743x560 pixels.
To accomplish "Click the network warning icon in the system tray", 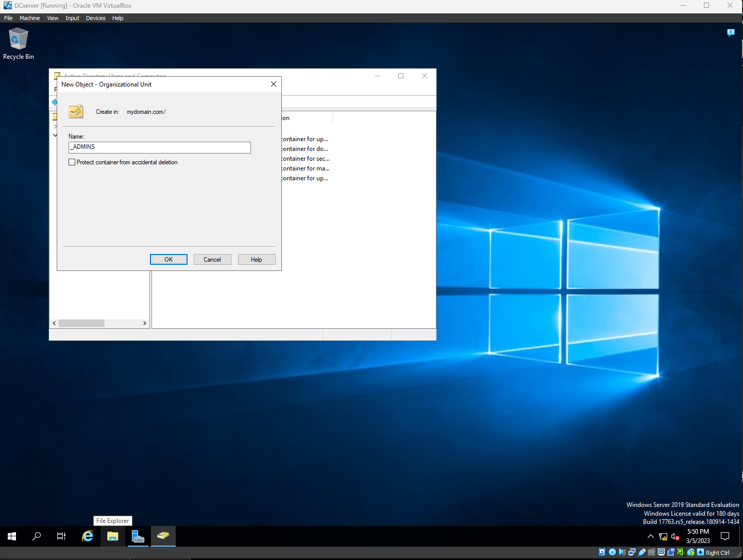I will pyautogui.click(x=663, y=536).
